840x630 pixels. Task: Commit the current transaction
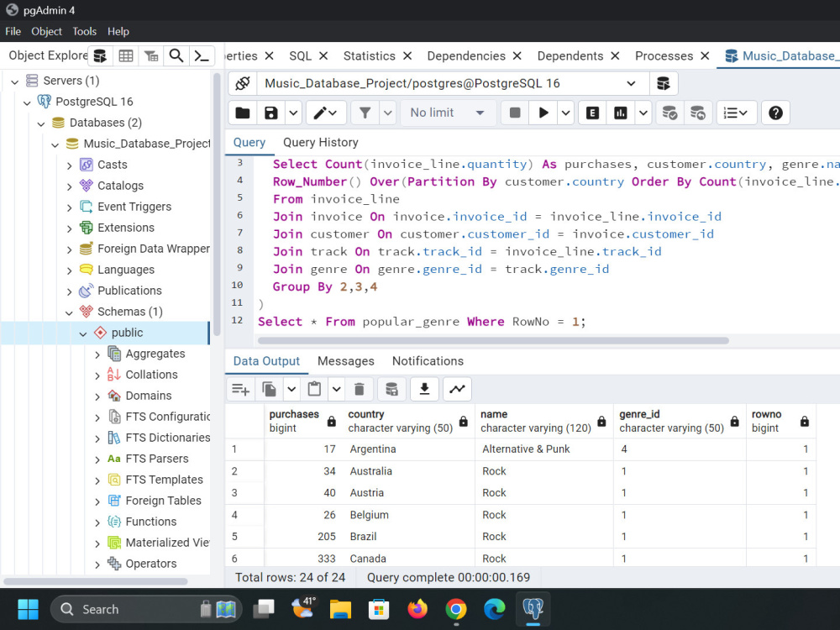670,112
